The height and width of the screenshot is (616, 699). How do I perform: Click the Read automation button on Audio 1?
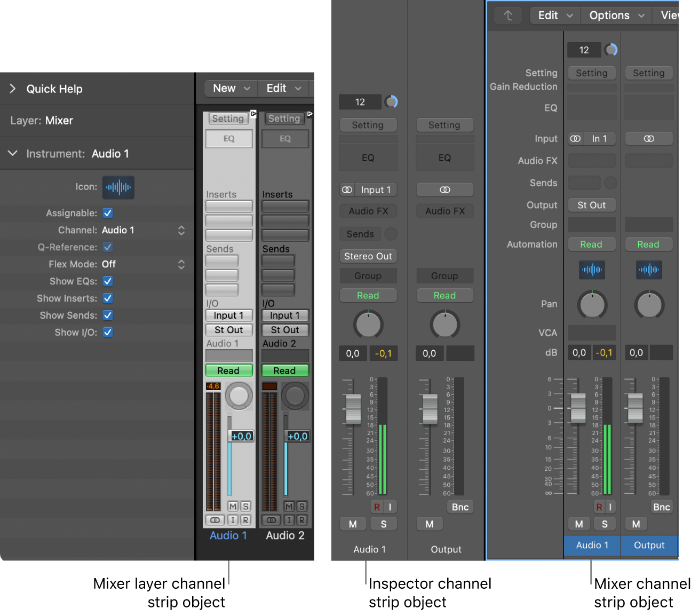tap(591, 244)
